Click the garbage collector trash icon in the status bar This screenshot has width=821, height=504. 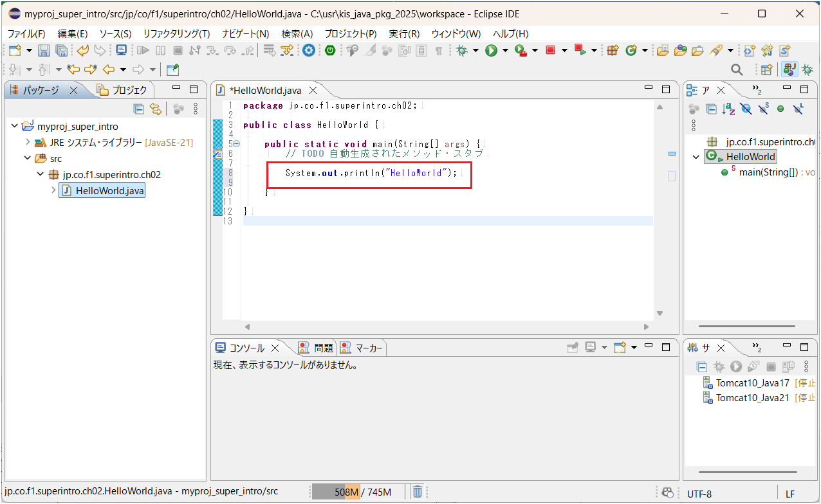417,492
